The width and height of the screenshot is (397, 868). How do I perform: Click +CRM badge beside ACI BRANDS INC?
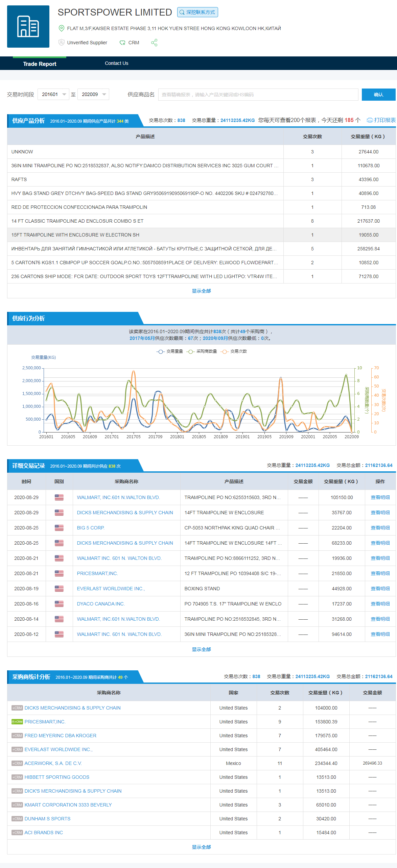(x=17, y=833)
